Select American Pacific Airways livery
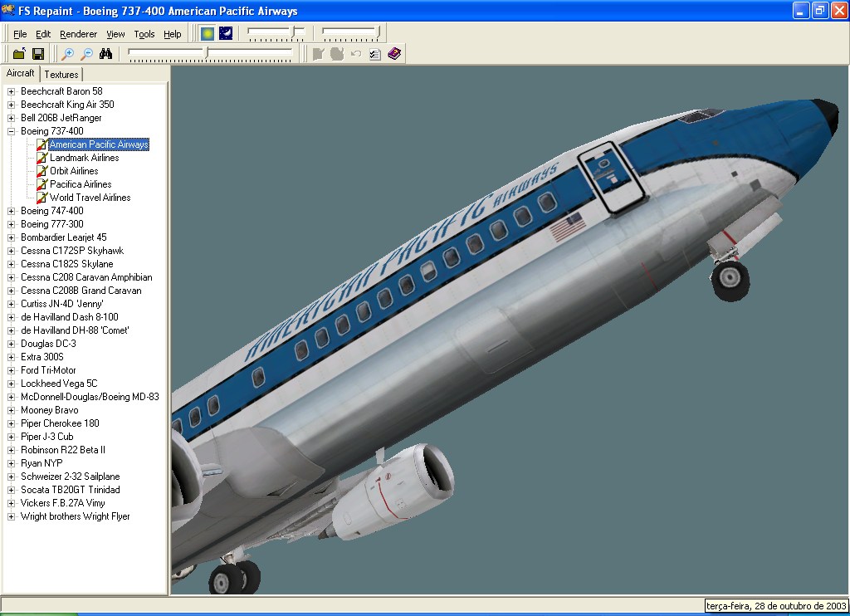 coord(99,144)
